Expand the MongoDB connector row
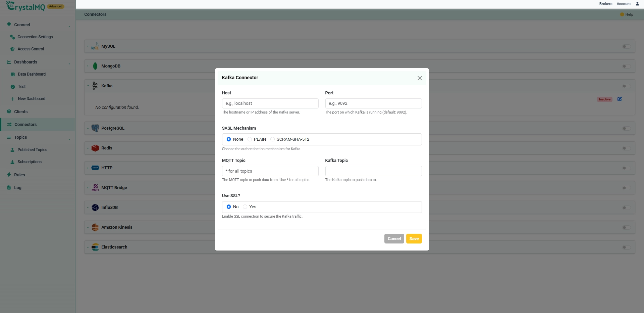This screenshot has height=313, width=644. 88,66
